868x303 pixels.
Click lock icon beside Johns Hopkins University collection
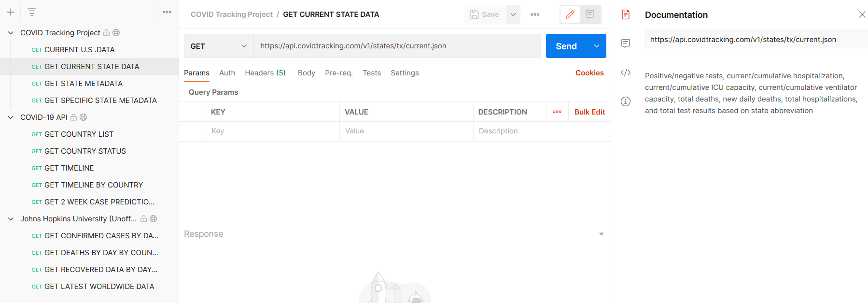(144, 219)
